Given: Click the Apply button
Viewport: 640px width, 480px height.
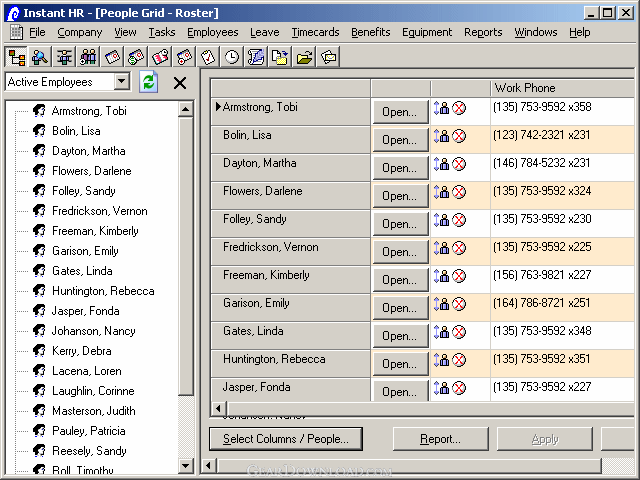Looking at the screenshot, I should pos(545,439).
